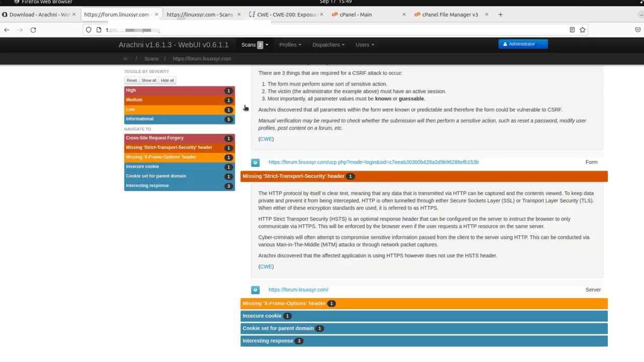Viewport: 644px width, 362px height.
Task: Navigate to Cross-Site Request Forgery issue
Action: 180,138
